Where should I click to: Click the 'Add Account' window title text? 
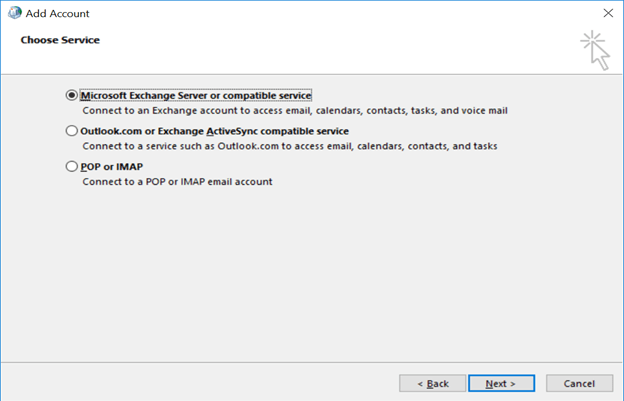pyautogui.click(x=58, y=14)
